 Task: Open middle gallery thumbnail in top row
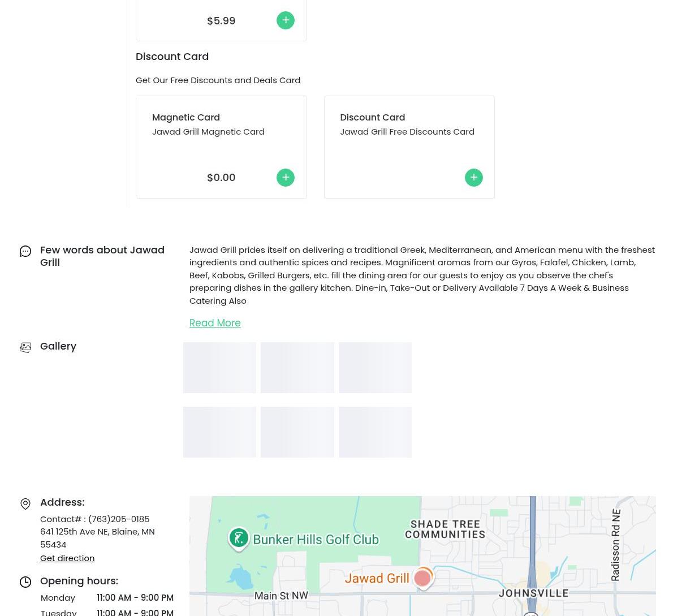click(297, 368)
